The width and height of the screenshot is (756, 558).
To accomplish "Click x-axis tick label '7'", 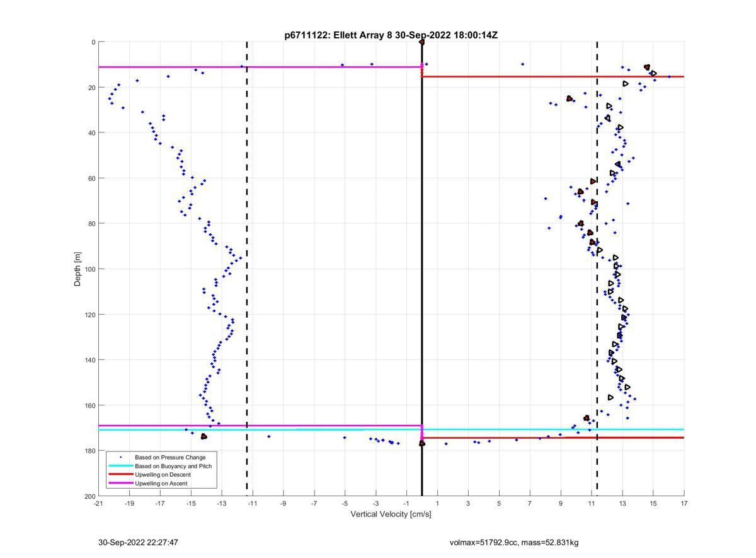I will tap(530, 503).
